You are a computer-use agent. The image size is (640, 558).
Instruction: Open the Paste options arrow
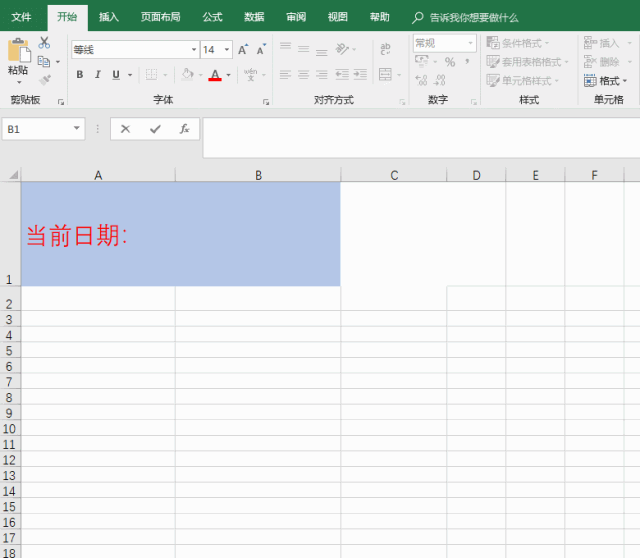tap(19, 82)
